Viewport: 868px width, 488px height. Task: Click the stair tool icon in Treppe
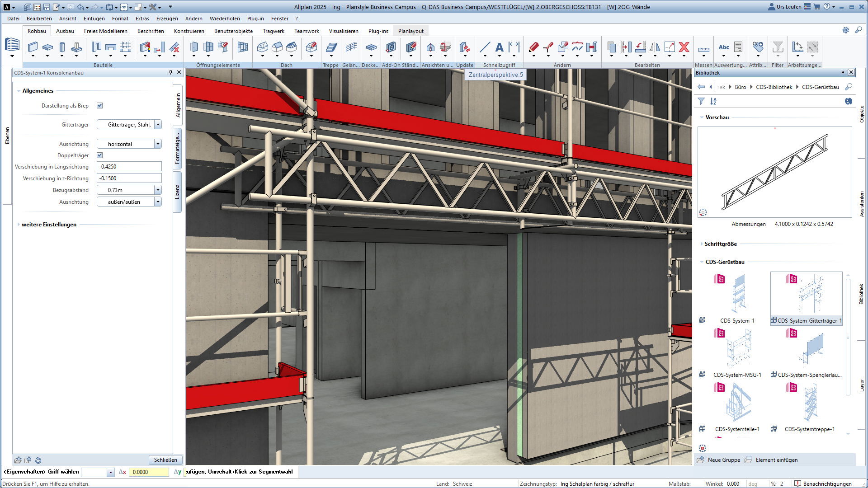(331, 47)
